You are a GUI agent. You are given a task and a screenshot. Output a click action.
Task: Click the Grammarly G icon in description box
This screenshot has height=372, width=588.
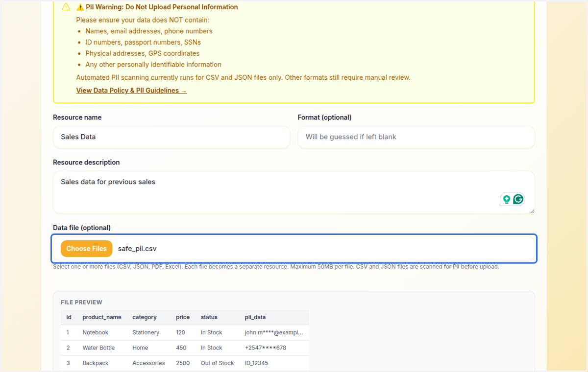(x=518, y=199)
